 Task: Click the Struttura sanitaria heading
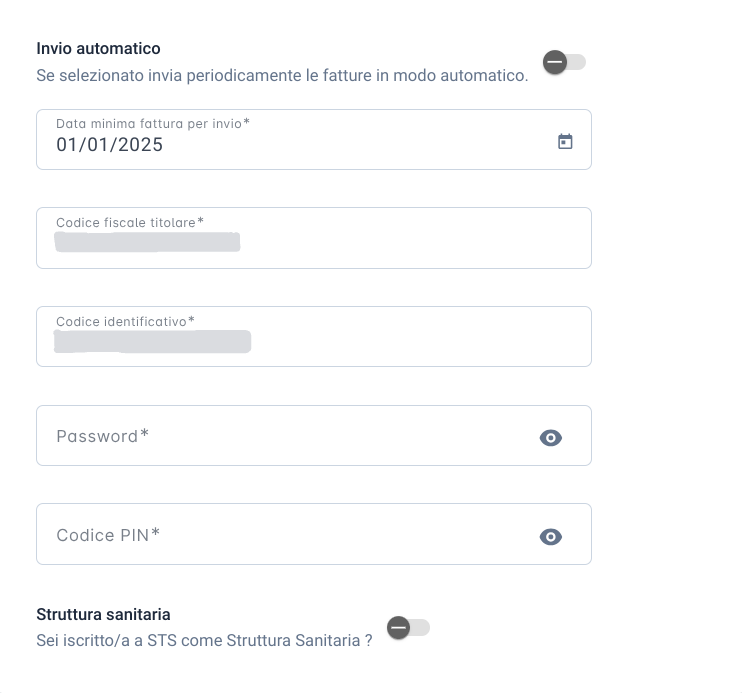pyautogui.click(x=103, y=614)
